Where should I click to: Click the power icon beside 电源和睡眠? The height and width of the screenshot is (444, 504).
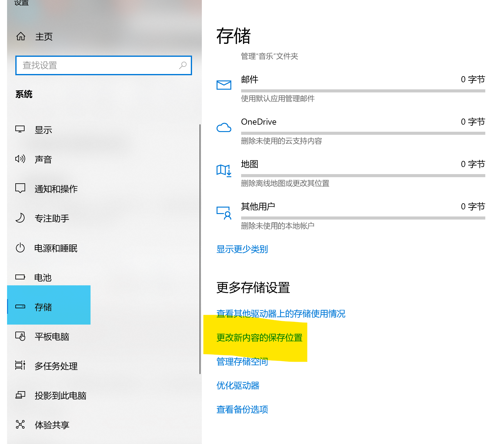(20, 247)
